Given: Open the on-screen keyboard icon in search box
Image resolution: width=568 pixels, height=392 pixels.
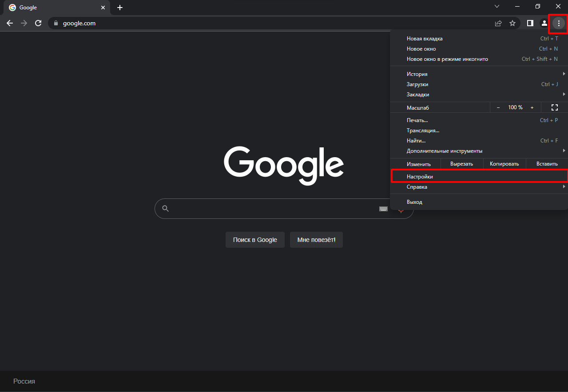Looking at the screenshot, I should (383, 209).
